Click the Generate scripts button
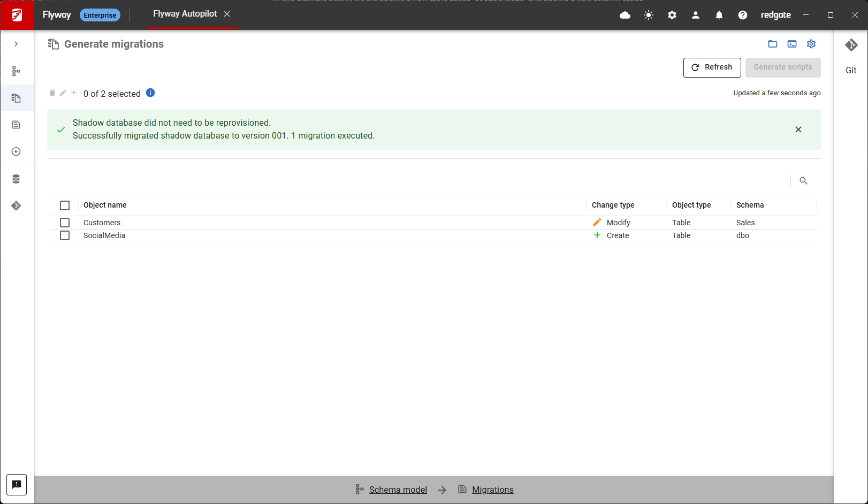Viewport: 868px width, 504px height. [x=783, y=67]
